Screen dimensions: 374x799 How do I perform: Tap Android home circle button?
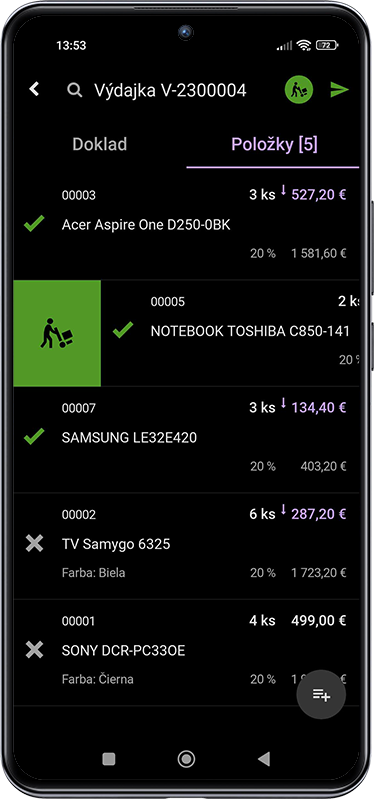(x=186, y=759)
